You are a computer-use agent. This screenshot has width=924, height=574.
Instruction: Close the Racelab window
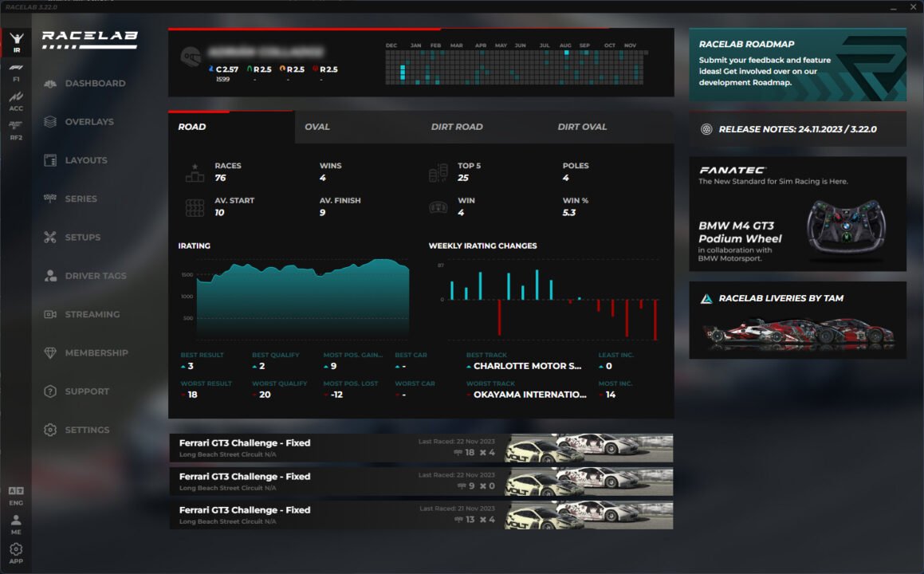pos(913,7)
